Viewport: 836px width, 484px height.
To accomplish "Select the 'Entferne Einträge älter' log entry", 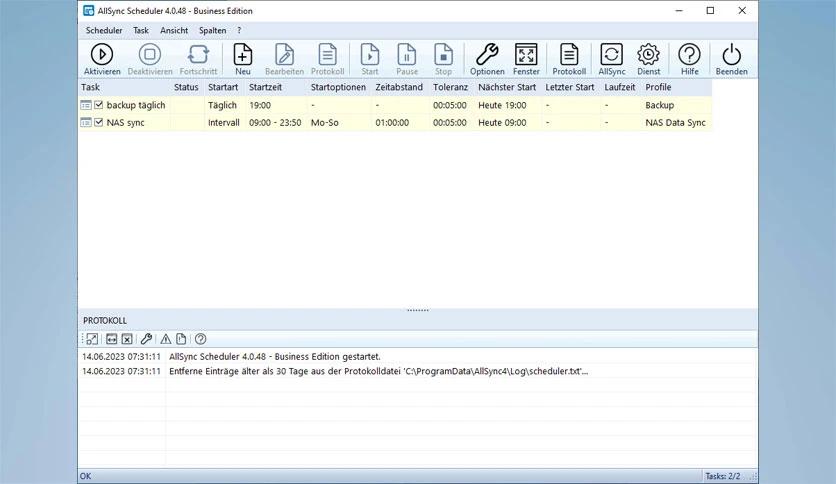I will (x=417, y=371).
